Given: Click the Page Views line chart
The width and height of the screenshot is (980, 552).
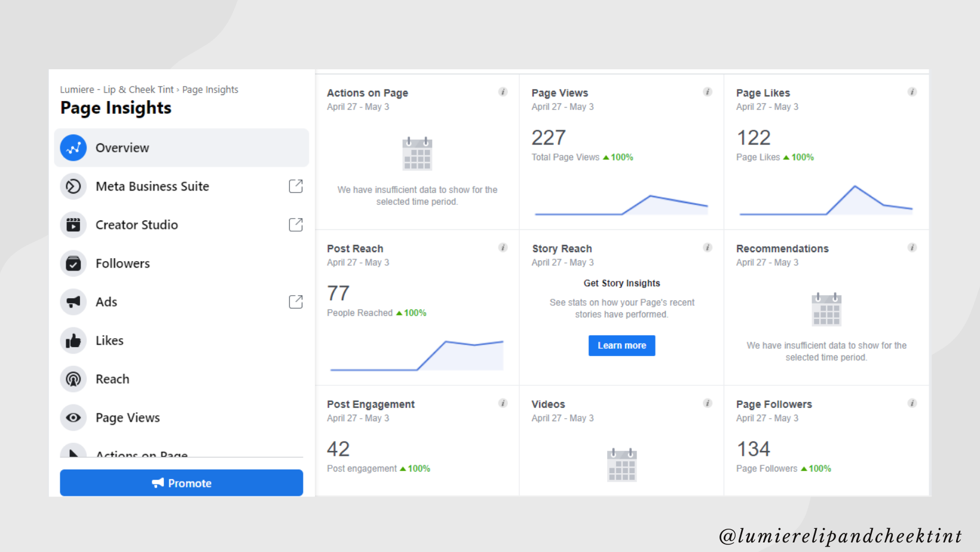Looking at the screenshot, I should tap(621, 204).
